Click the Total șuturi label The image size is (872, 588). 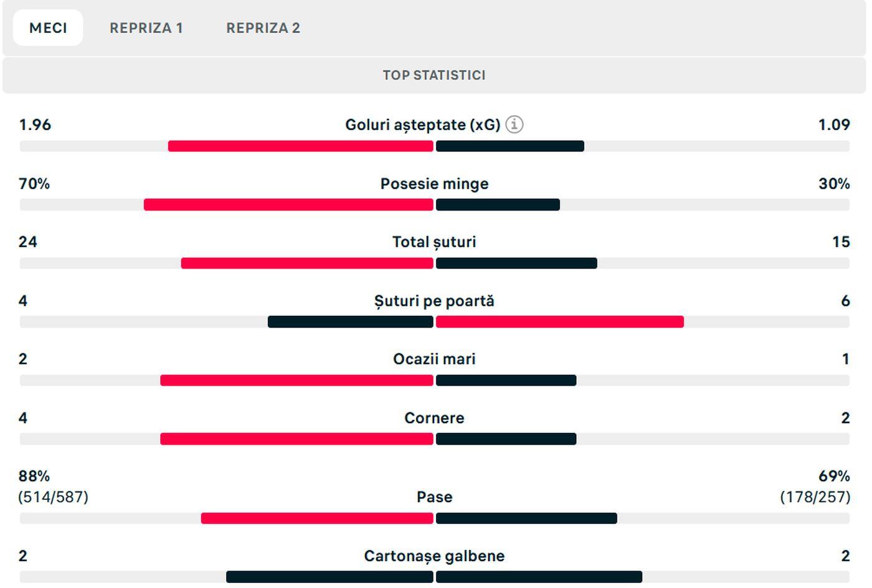click(434, 242)
